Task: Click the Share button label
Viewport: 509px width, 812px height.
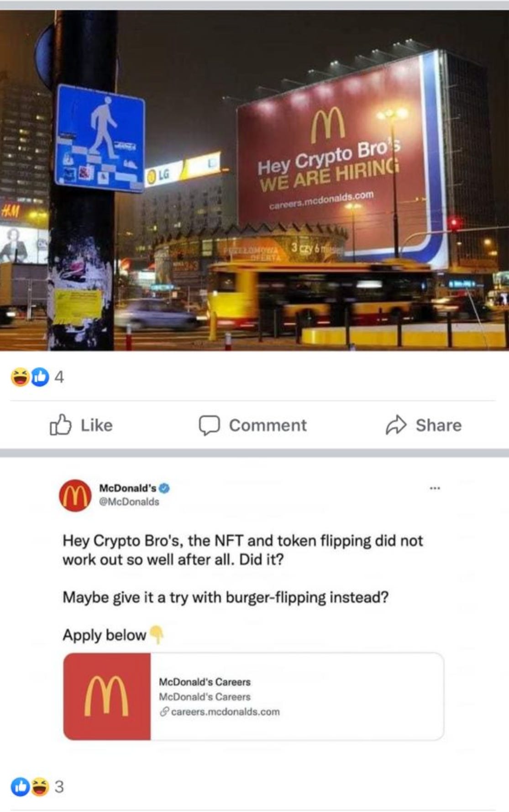Action: pos(439,425)
